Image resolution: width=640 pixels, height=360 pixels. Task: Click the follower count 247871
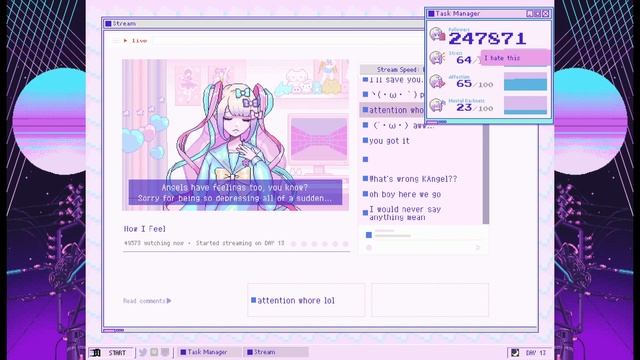coord(487,39)
